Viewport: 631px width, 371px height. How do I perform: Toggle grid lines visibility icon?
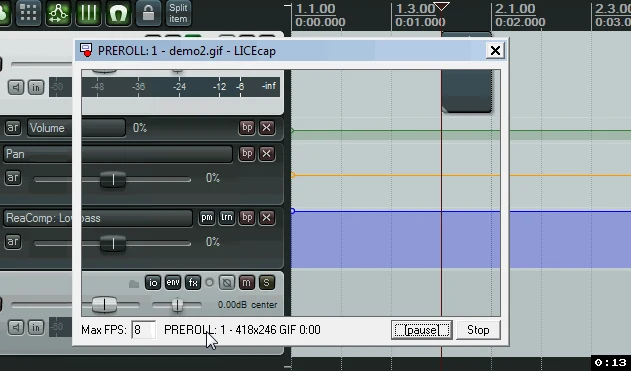[x=88, y=13]
